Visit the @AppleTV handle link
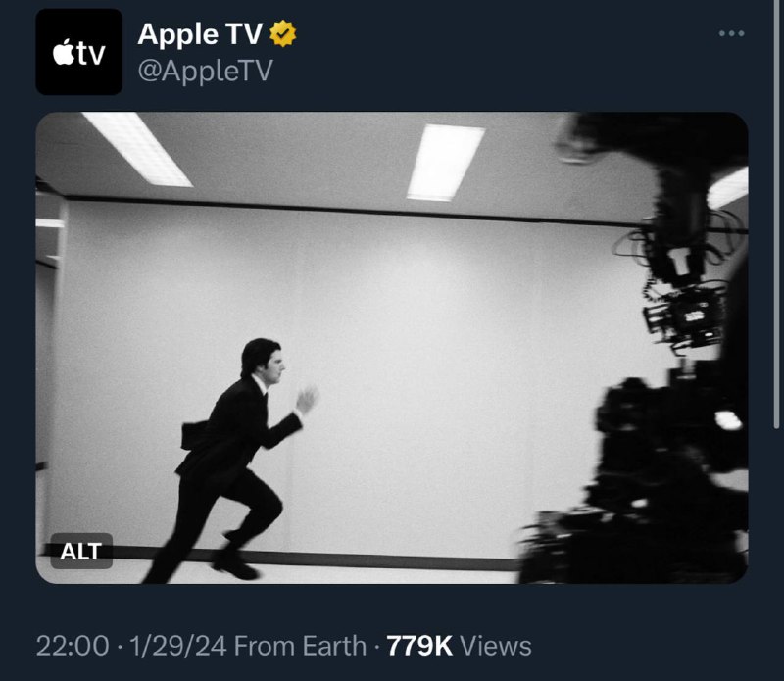 tap(205, 70)
